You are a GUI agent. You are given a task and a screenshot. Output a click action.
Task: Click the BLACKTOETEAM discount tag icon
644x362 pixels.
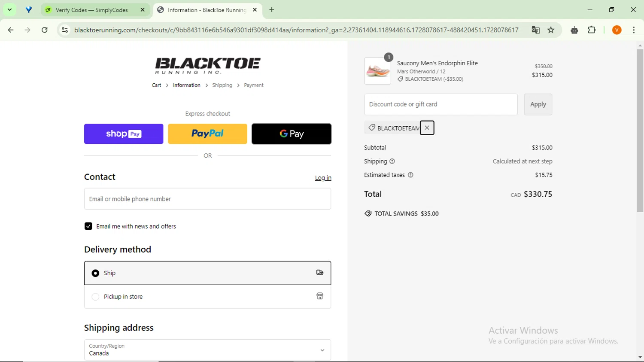point(372,128)
